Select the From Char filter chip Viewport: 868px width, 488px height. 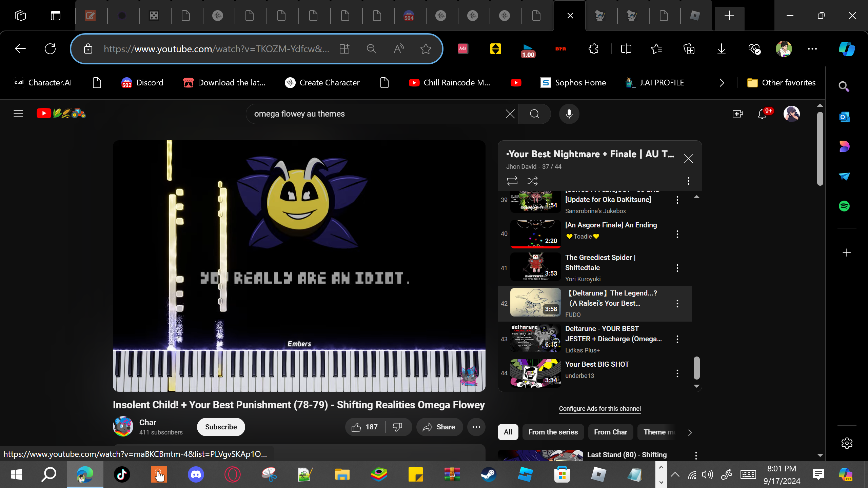click(610, 432)
